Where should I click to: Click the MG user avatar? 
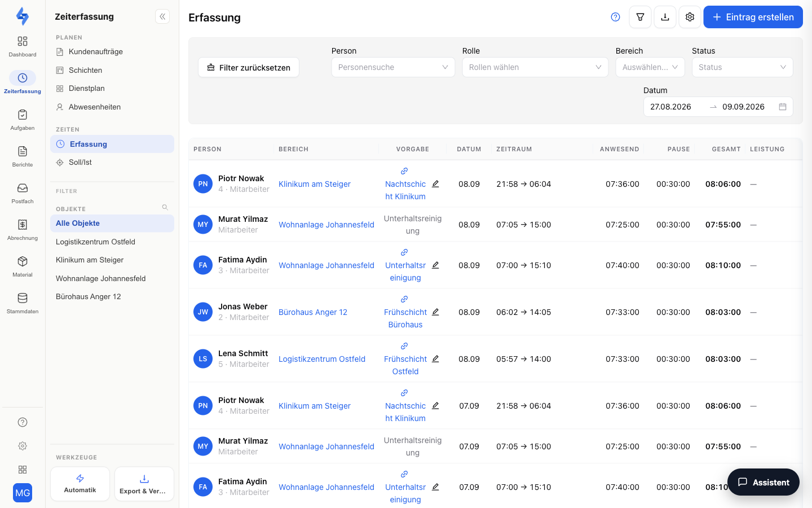coord(23,493)
